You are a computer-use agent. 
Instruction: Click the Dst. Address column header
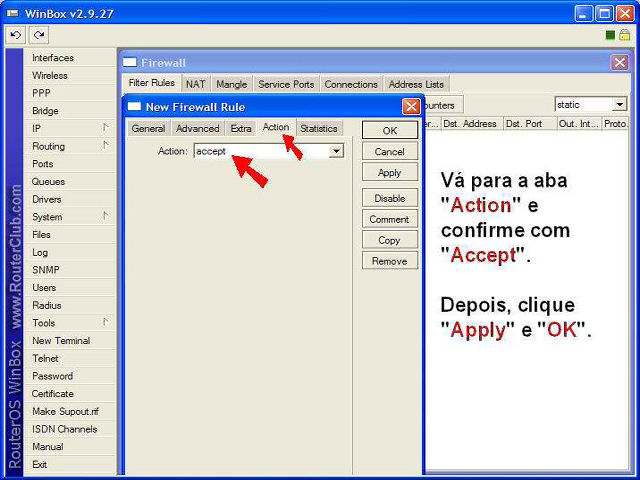pyautogui.click(x=472, y=124)
